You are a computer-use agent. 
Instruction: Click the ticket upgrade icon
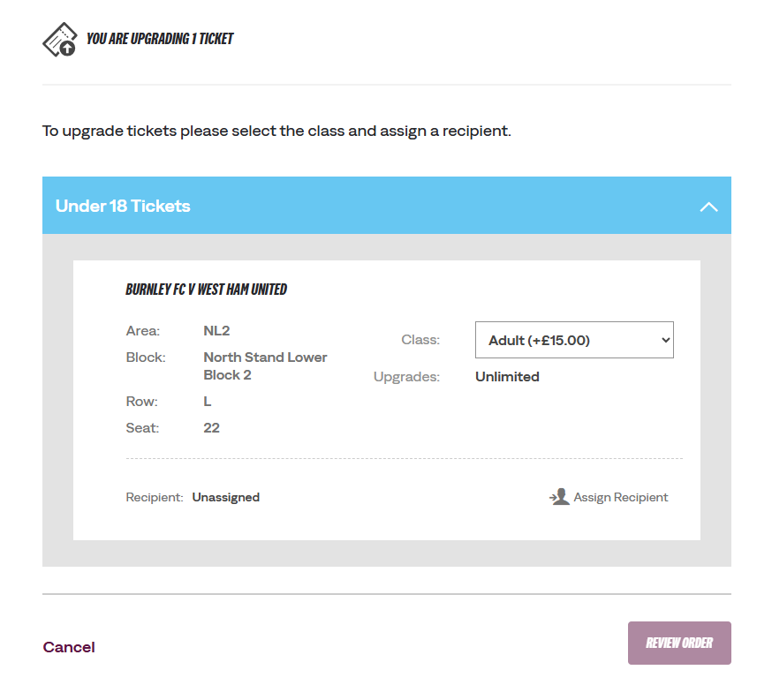tap(59, 40)
